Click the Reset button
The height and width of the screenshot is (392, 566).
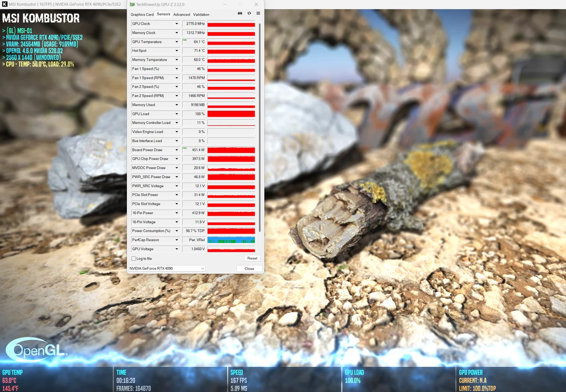click(x=252, y=258)
